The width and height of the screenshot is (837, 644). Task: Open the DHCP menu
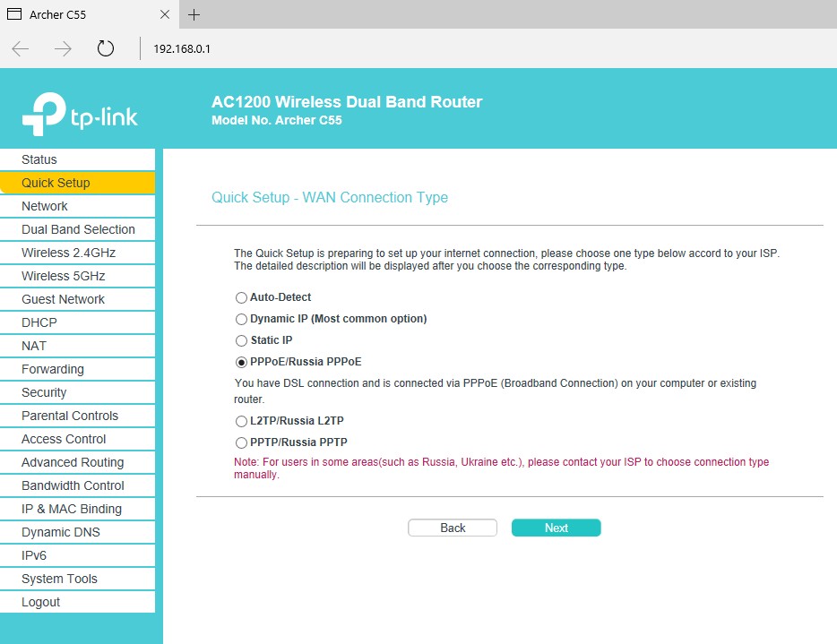(x=77, y=322)
